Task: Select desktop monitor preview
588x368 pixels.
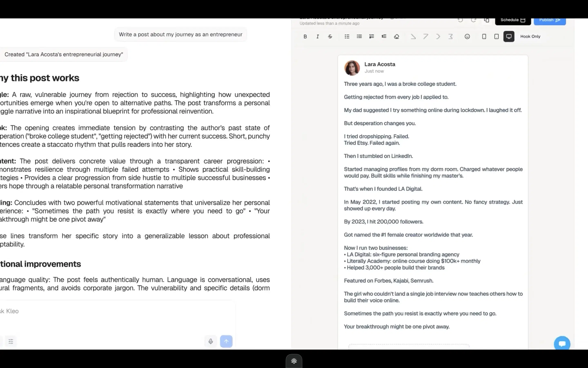Action: tap(509, 37)
